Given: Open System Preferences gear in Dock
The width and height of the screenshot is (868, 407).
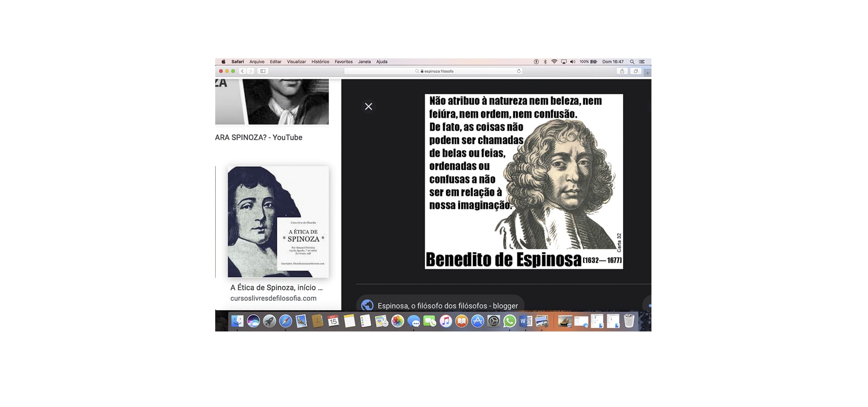Looking at the screenshot, I should click(494, 321).
